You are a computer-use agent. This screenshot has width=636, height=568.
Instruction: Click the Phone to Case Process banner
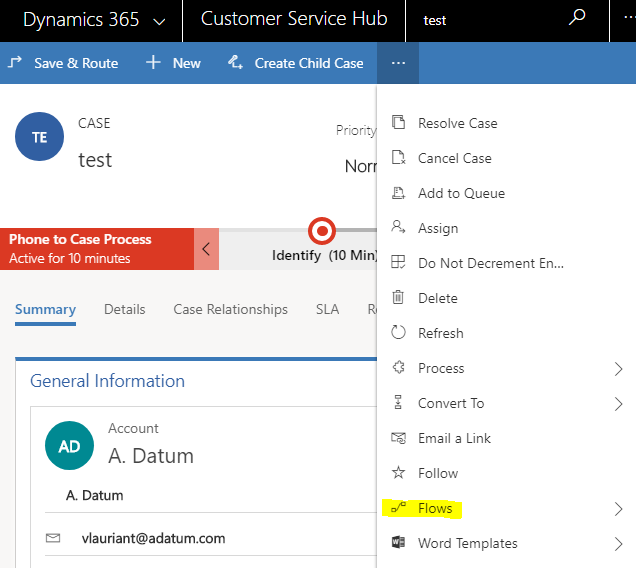point(97,249)
